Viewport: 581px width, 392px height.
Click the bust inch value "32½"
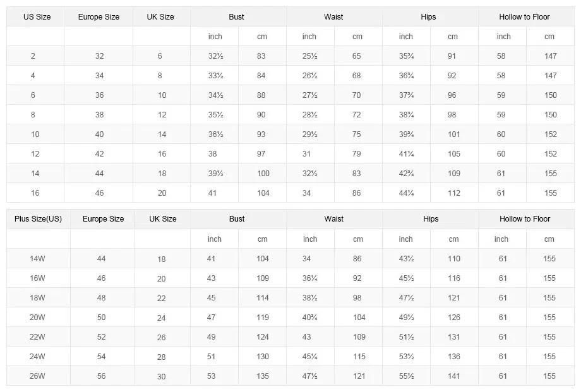[216, 56]
